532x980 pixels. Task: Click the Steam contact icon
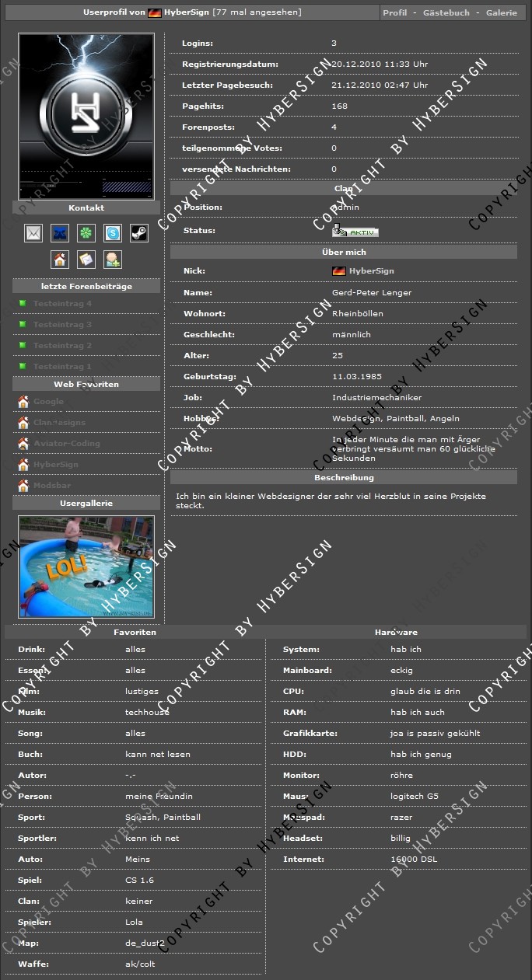coord(139,232)
